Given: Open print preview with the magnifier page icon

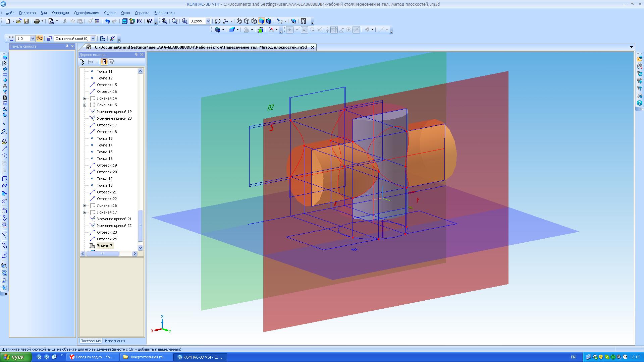Looking at the screenshot, I should click(51, 21).
